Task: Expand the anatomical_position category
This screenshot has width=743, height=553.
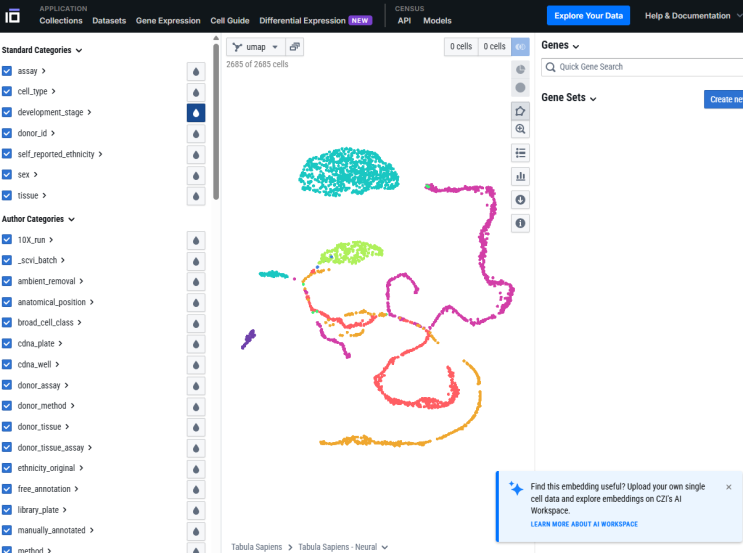Action: click(x=55, y=302)
